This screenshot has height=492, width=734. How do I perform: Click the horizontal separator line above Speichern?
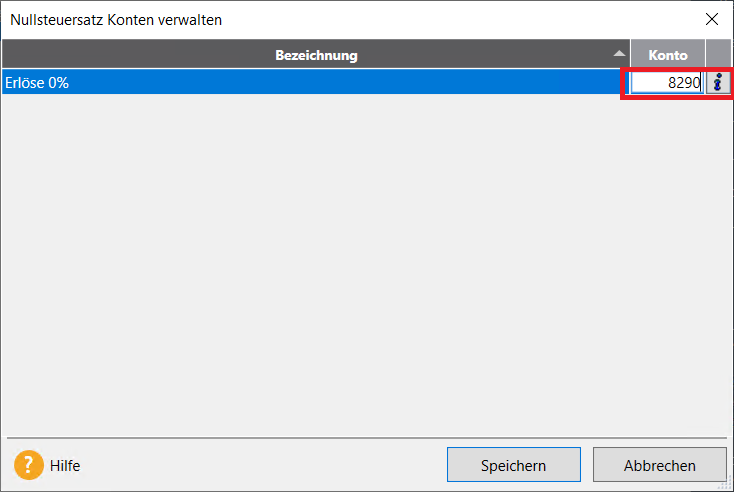pyautogui.click(x=367, y=438)
